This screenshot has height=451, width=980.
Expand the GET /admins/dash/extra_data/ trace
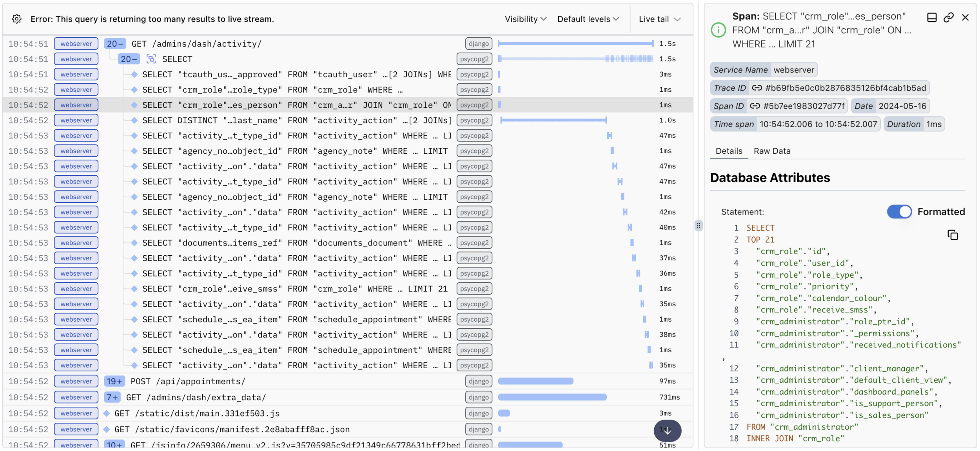coord(112,397)
